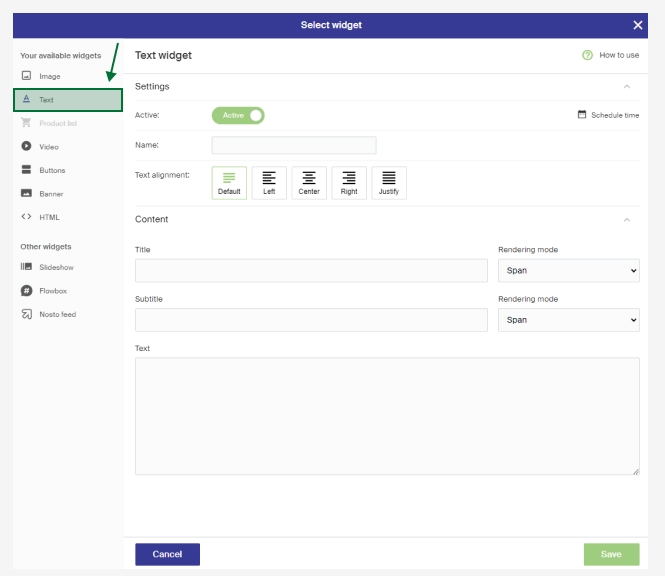This screenshot has width=665, height=576.
Task: Choose the Video widget icon
Action: coord(26,146)
